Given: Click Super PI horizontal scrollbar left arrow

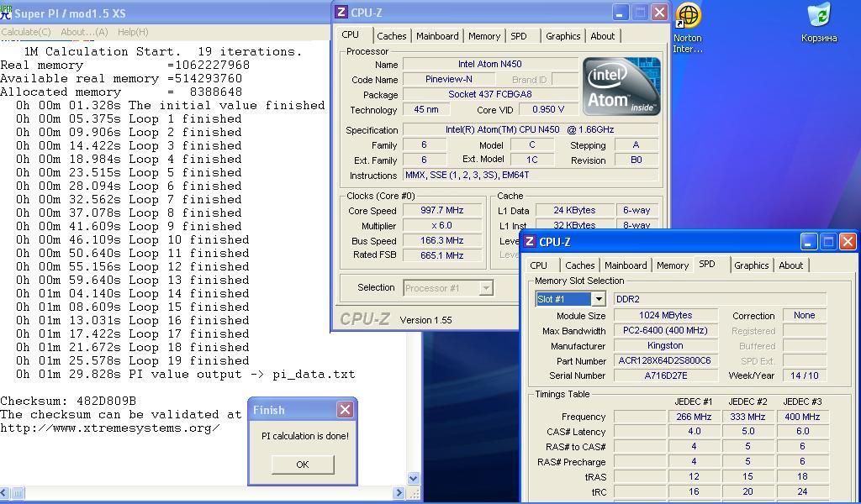Looking at the screenshot, I should [4, 492].
